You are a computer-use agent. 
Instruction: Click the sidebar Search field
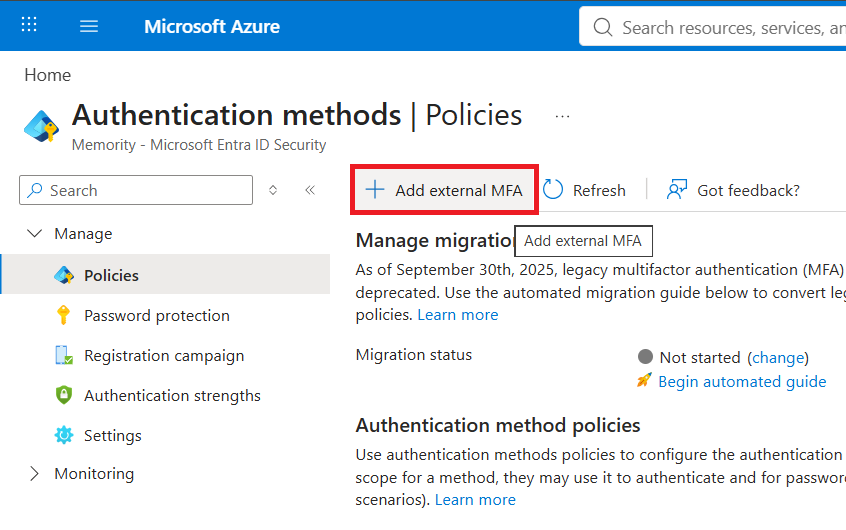[x=136, y=190]
